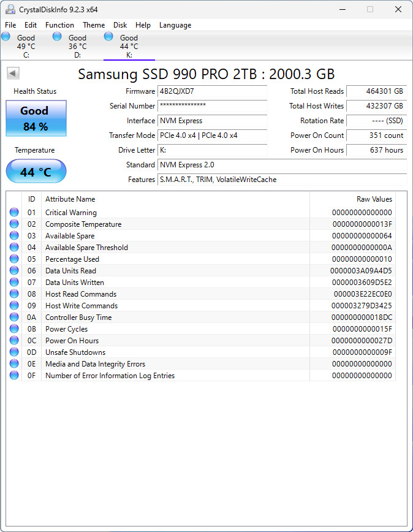The image size is (413, 532).
Task: Click status orb for Unsafe Shutdowns row
Action: tap(14, 352)
